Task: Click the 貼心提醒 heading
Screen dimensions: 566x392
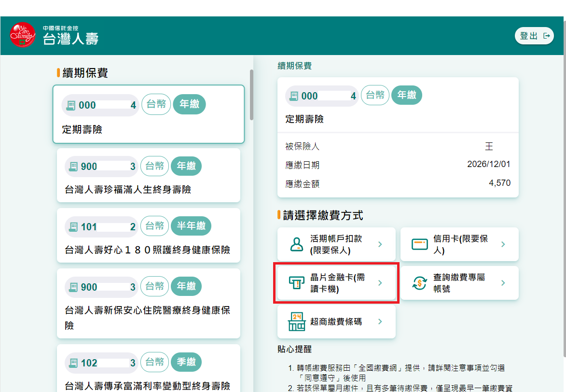Action: point(294,350)
